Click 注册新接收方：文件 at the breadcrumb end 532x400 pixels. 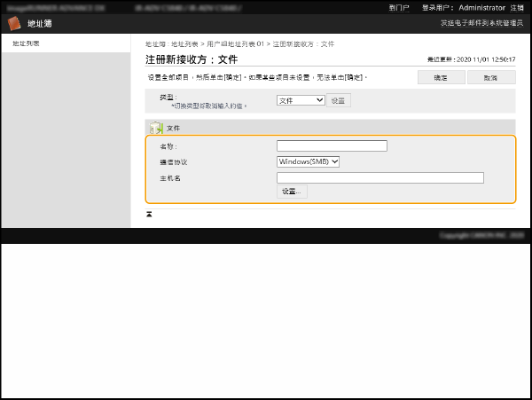tap(303, 43)
